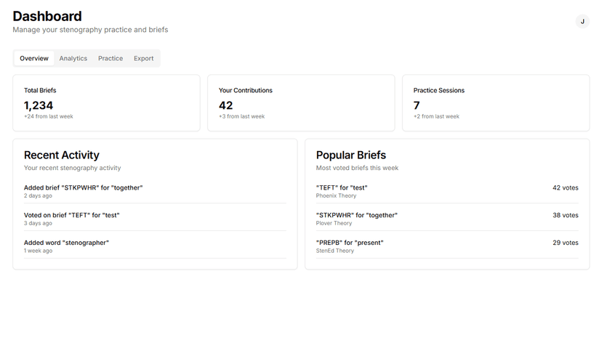Click the Your Contributions card title
602x364 pixels.
pyautogui.click(x=245, y=91)
